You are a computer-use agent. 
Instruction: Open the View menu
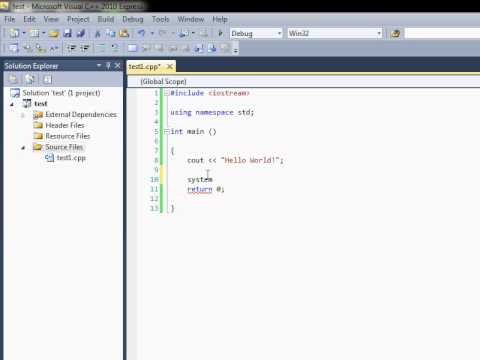[x=51, y=19]
